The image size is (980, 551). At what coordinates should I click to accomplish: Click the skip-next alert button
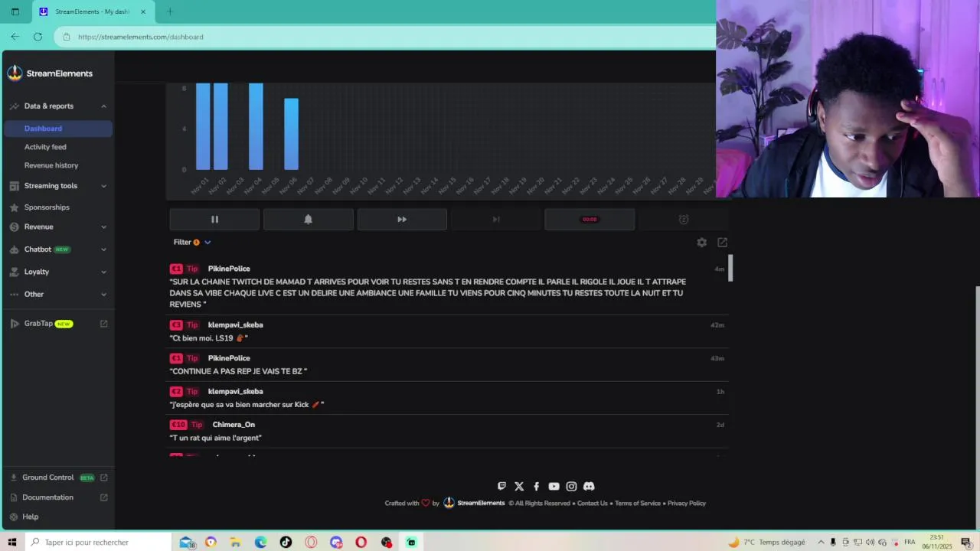pos(496,220)
